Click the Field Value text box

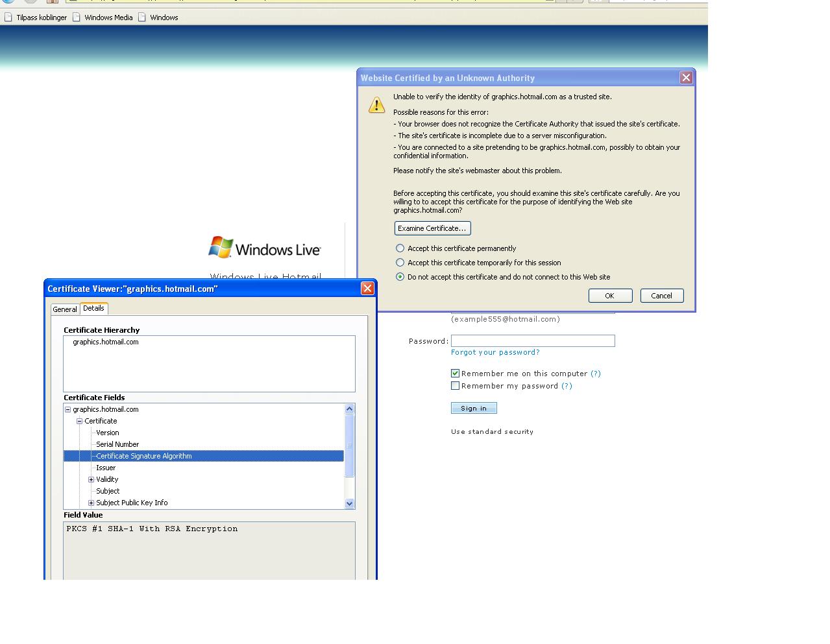pyautogui.click(x=209, y=551)
